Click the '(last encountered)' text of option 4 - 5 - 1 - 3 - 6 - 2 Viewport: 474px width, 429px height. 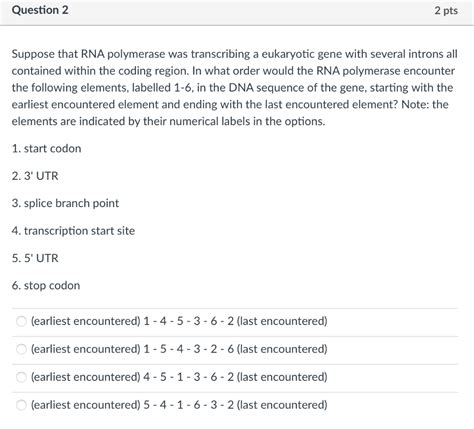click(282, 377)
